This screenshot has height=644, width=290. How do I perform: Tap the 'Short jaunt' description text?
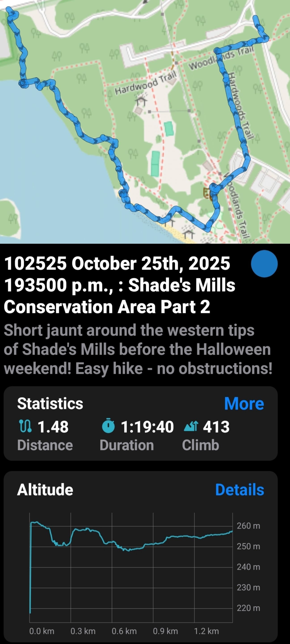[137, 349]
